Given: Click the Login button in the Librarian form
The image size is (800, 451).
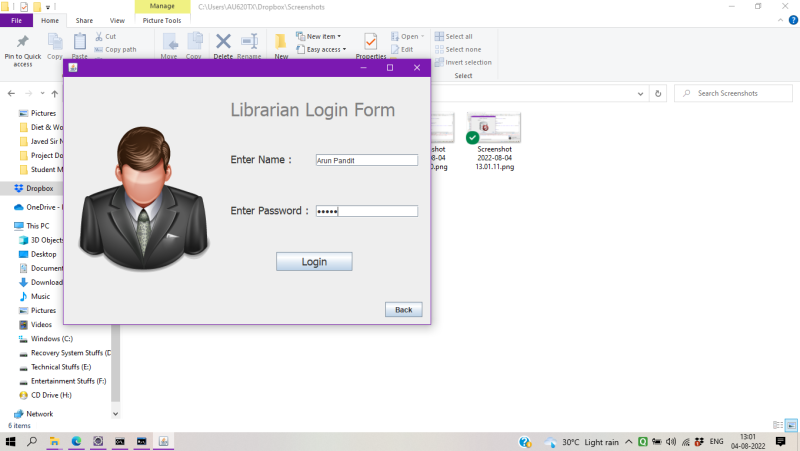Looking at the screenshot, I should (314, 262).
